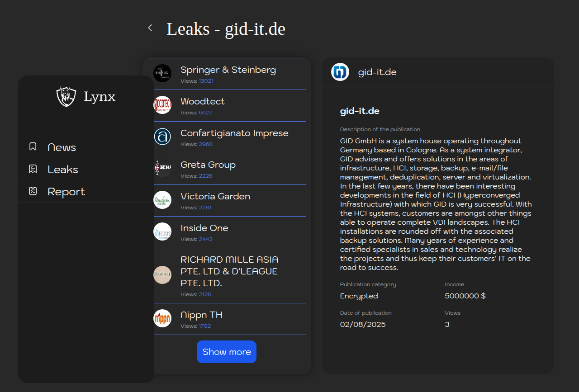Viewport: 579px width, 392px height.
Task: Click the gid-it.de detail header text
Action: point(377,72)
